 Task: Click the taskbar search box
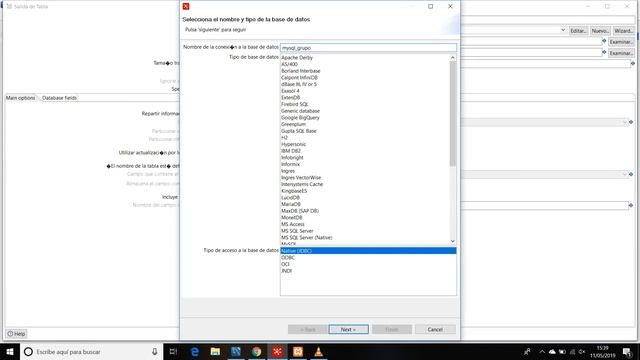click(91, 351)
